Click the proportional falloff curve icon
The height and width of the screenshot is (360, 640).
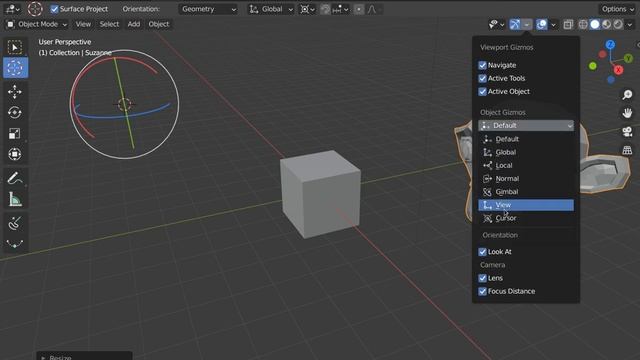372,9
